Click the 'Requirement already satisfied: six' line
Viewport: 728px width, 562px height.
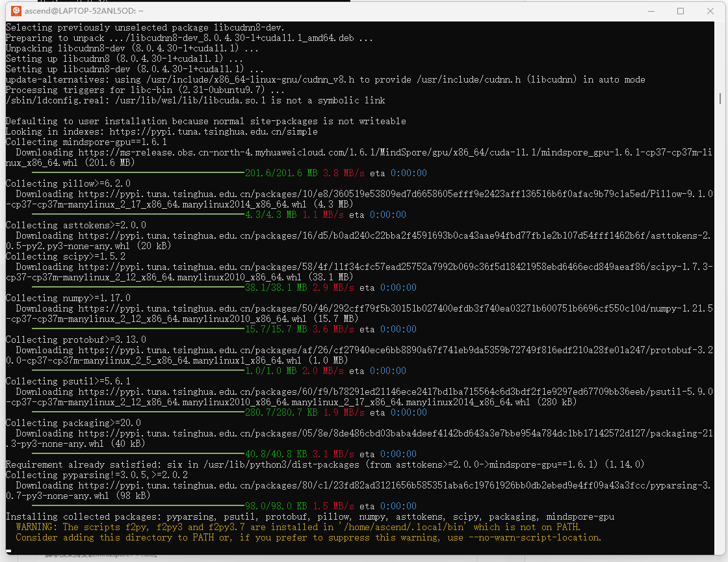tap(325, 464)
